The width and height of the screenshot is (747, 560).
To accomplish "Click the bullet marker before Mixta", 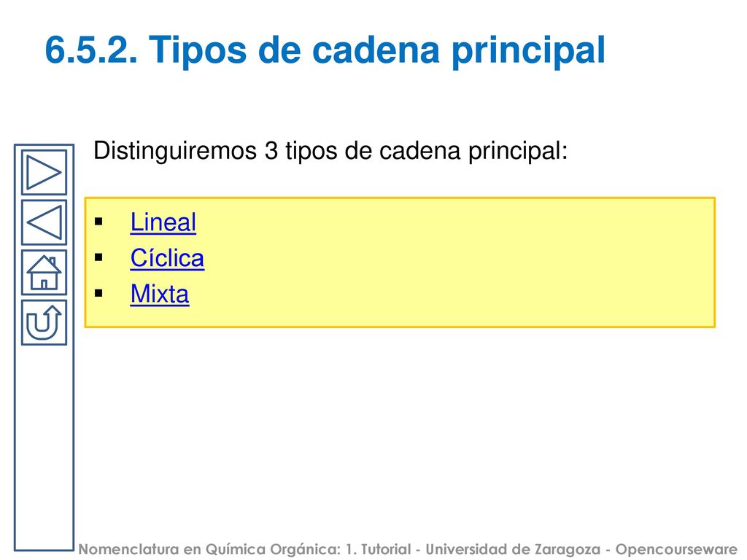I will pyautogui.click(x=98, y=293).
